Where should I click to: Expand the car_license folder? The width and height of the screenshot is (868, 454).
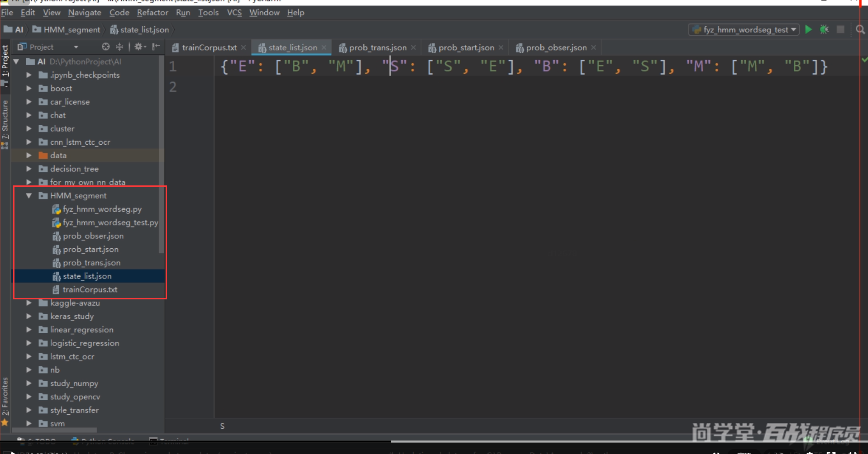click(x=29, y=102)
